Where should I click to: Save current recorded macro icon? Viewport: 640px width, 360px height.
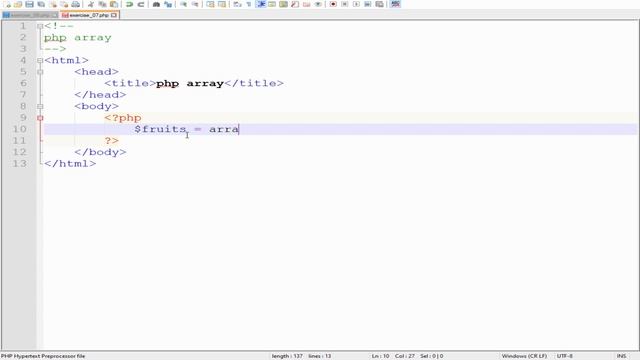click(379, 4)
